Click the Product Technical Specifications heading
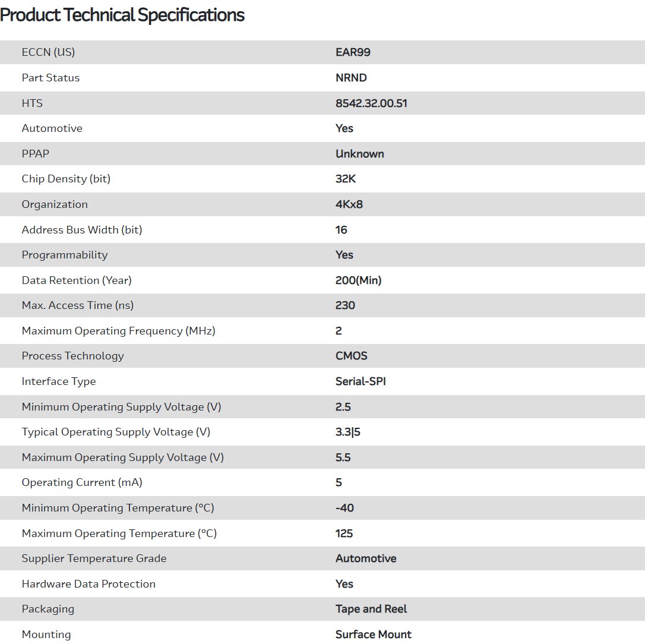The image size is (645, 644). 122,15
